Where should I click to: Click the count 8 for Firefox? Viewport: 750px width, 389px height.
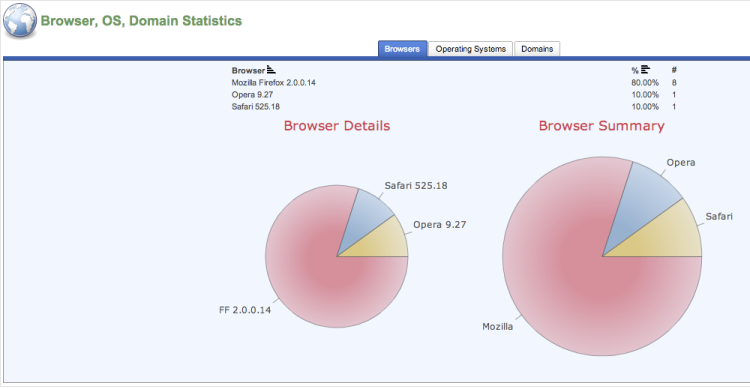tap(674, 83)
